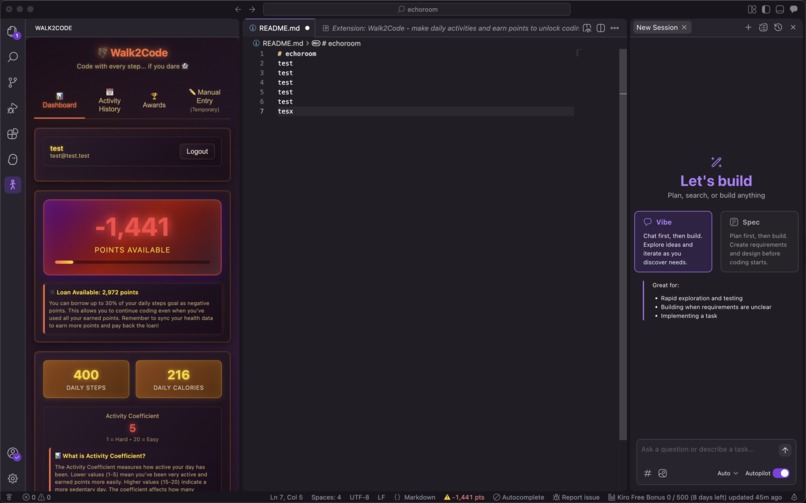This screenshot has width=806, height=503.
Task: Click the errors and warnings count indicator
Action: pyautogui.click(x=36, y=497)
